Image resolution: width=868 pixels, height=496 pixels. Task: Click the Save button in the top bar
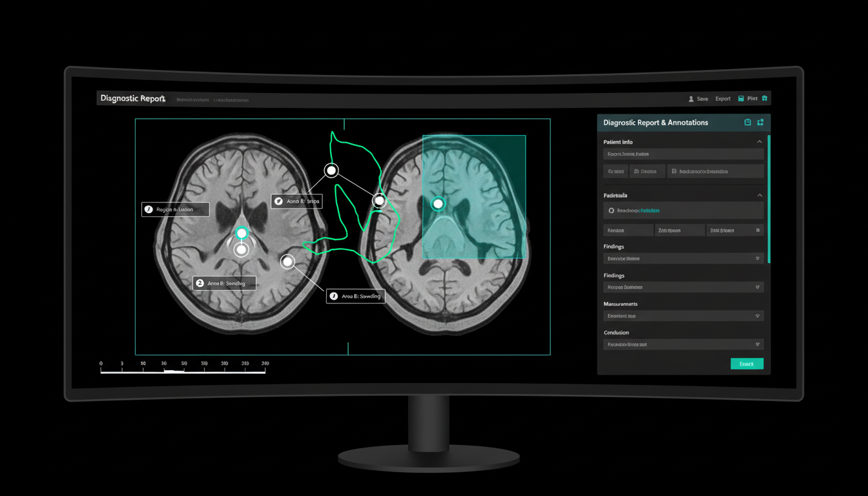point(702,99)
